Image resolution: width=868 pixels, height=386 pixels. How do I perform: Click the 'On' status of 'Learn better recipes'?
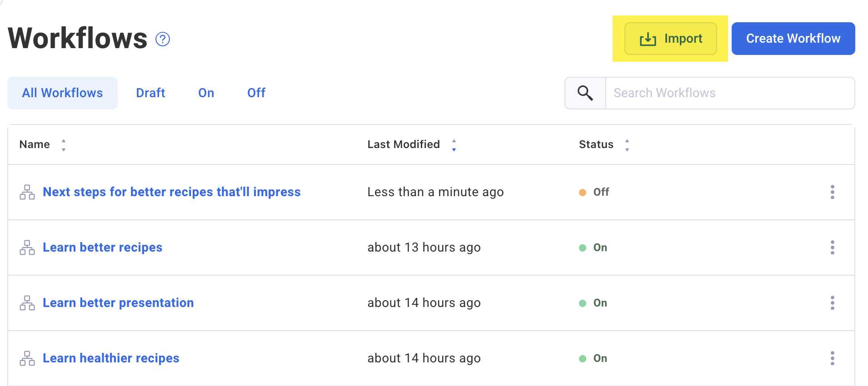[593, 247]
